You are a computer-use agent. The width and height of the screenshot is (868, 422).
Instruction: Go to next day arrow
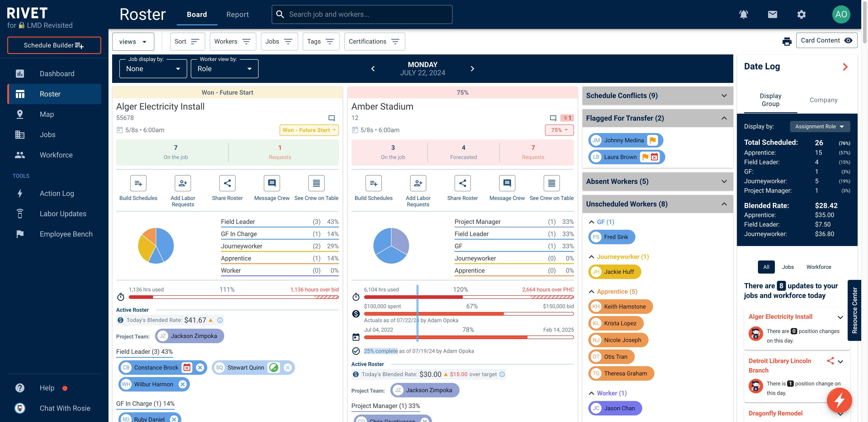(x=472, y=69)
